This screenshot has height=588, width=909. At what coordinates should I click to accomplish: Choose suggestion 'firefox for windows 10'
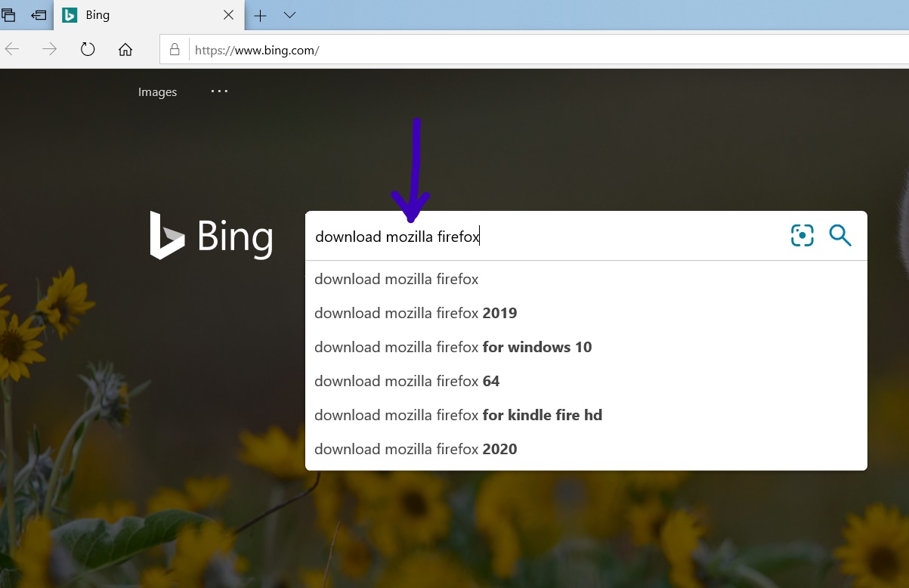[586, 347]
